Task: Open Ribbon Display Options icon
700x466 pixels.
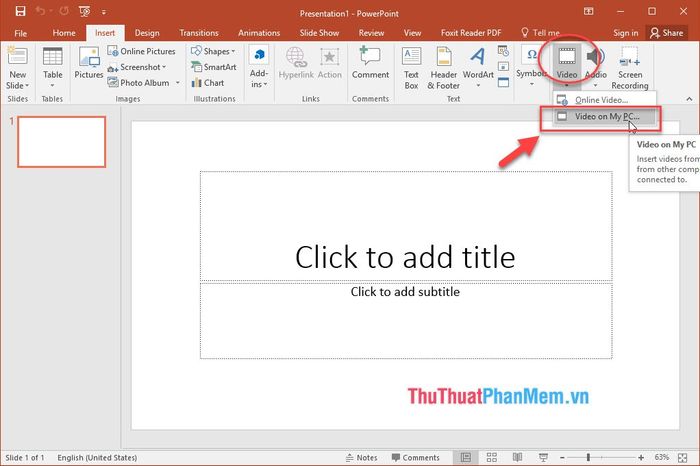Action: [x=588, y=11]
